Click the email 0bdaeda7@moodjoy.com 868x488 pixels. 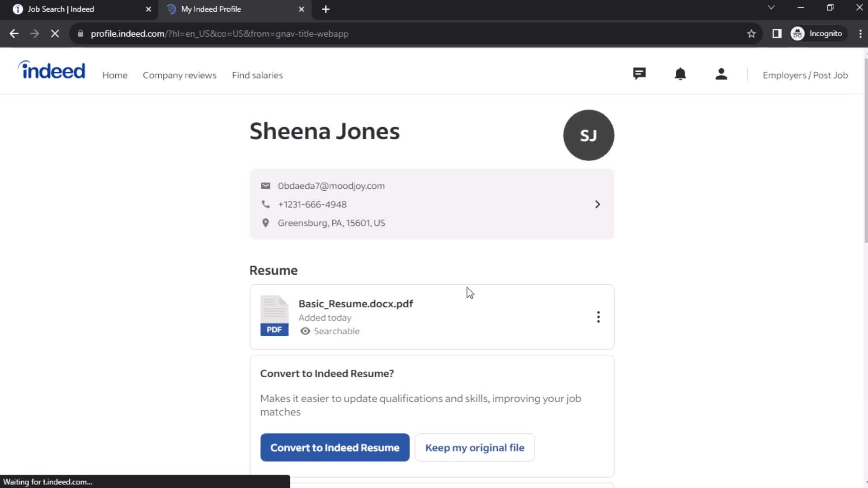331,186
